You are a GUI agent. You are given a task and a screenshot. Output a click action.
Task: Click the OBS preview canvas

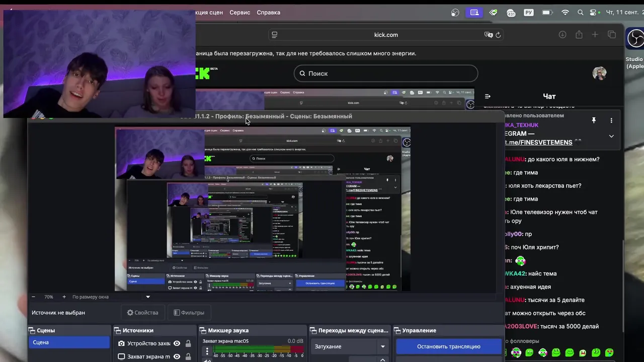[x=262, y=209]
